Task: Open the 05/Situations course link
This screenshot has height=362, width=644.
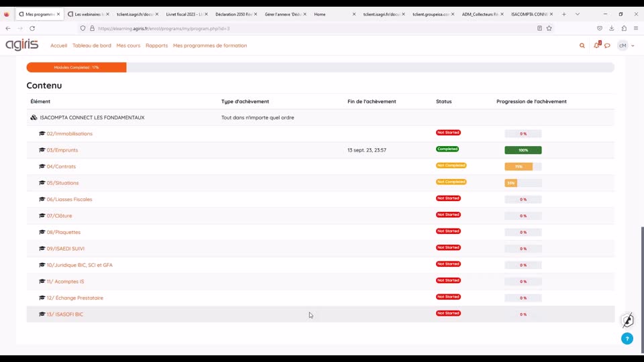Action: (62, 182)
